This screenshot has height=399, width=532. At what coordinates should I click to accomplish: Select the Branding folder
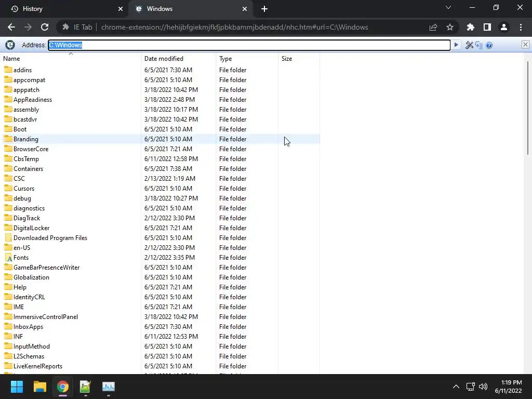pyautogui.click(x=26, y=139)
